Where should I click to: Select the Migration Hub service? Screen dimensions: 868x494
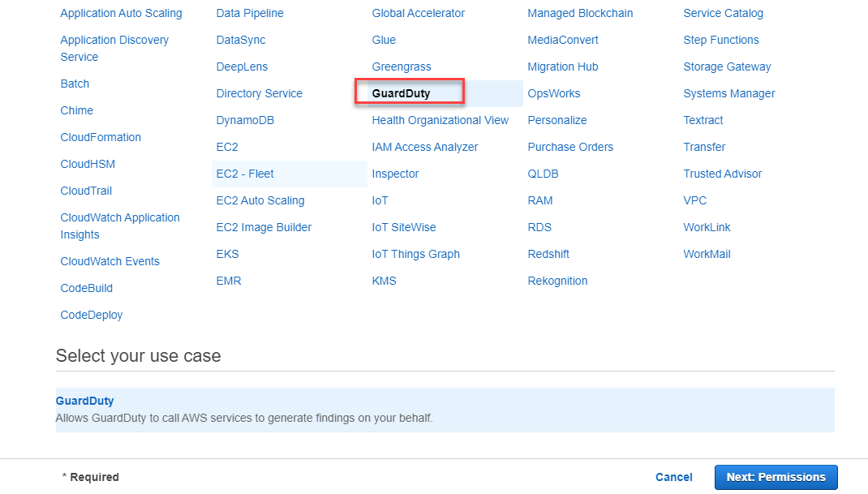(562, 67)
